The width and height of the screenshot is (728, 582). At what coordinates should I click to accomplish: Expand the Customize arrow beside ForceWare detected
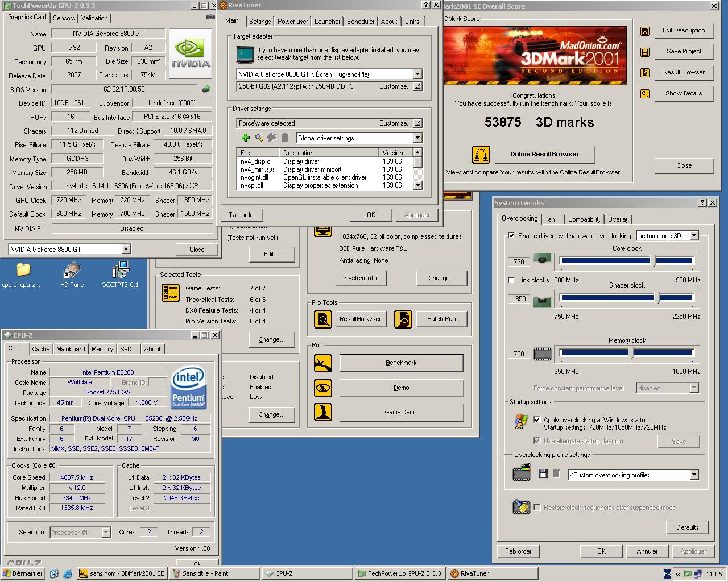point(417,123)
